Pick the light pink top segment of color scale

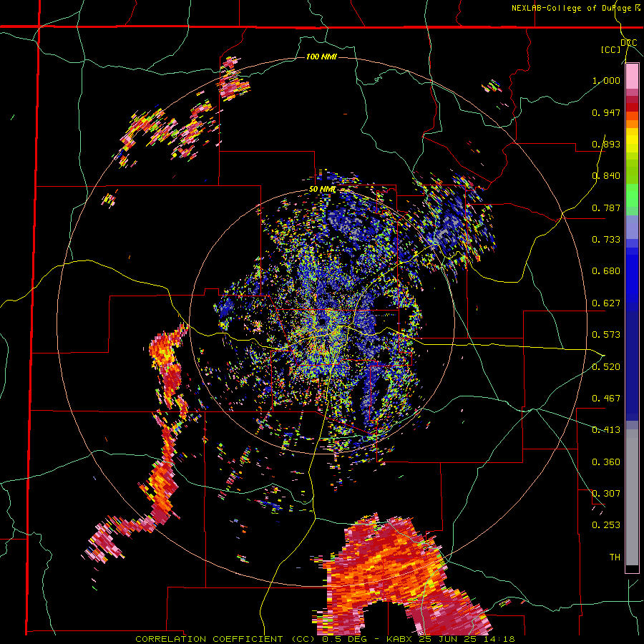(632, 77)
